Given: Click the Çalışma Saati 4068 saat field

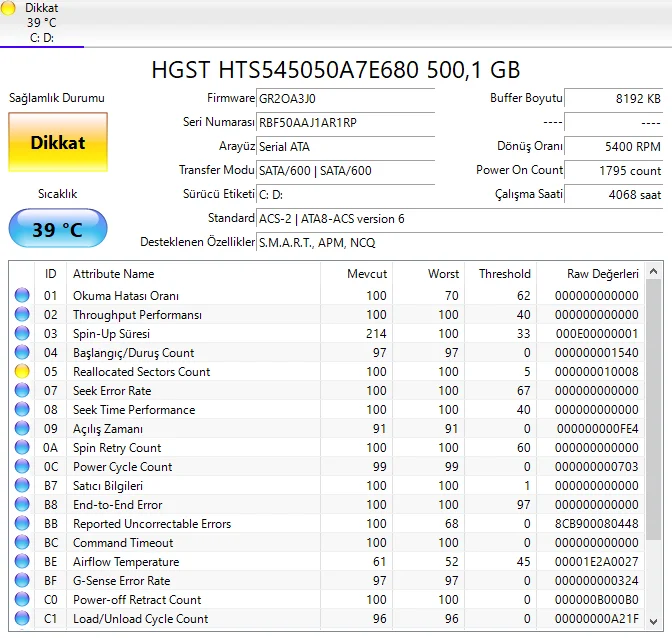Looking at the screenshot, I should [613, 195].
